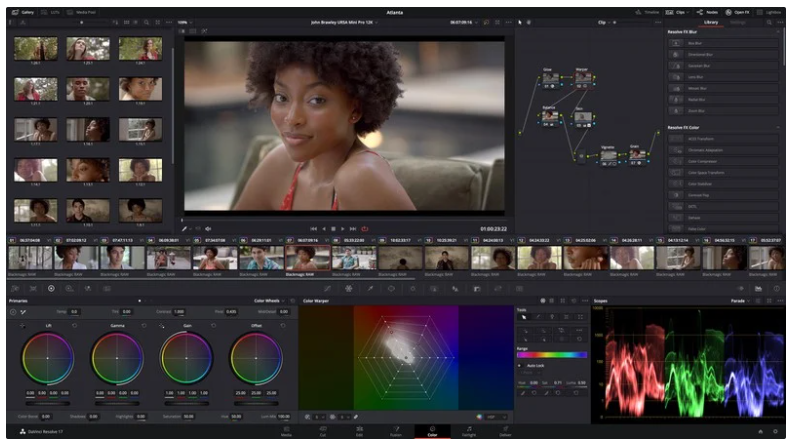Open the Curves palette icon
Screen dimensions: 795x443
point(328,288)
